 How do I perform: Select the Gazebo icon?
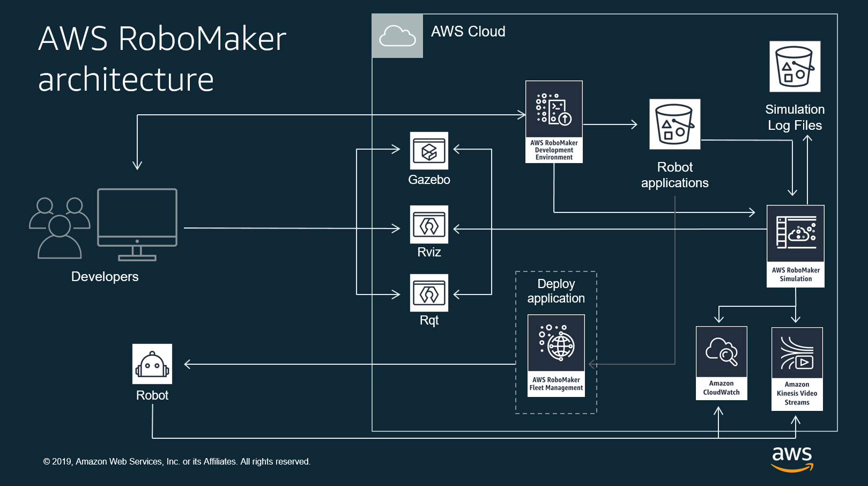click(x=429, y=151)
